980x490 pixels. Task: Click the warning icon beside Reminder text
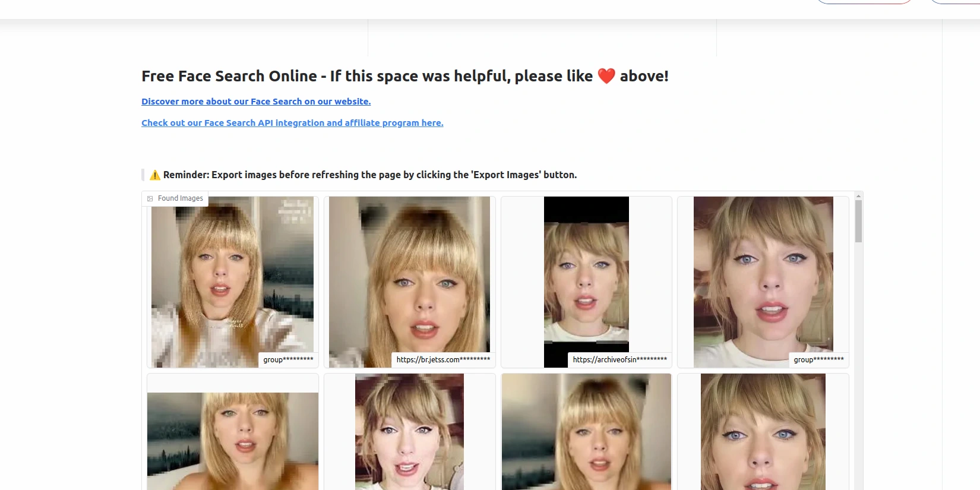(x=155, y=175)
